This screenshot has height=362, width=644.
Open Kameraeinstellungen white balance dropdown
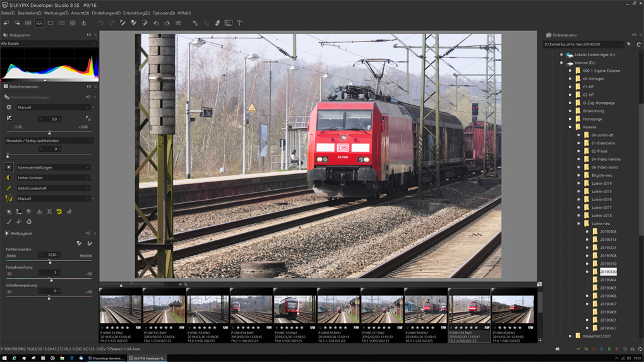53,168
